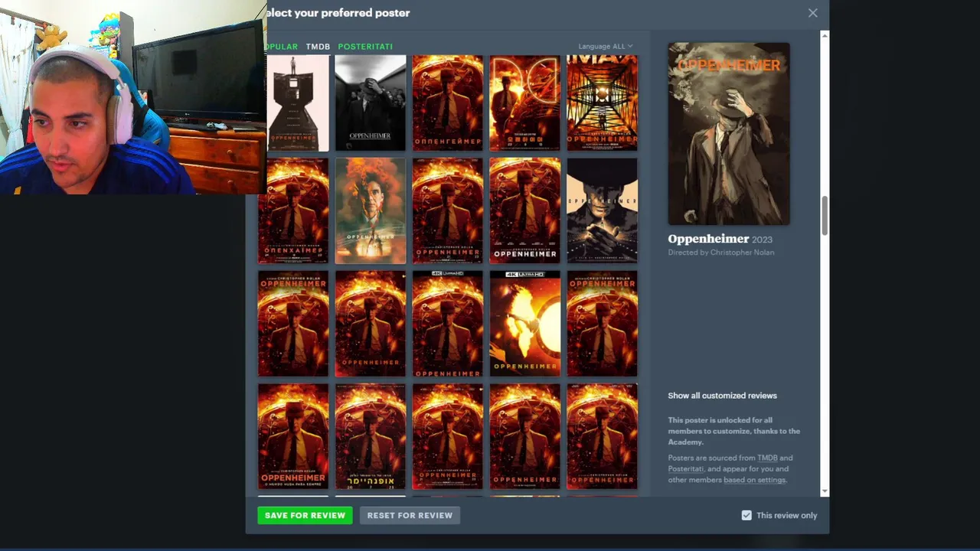Screen dimensions: 980x551
Task: Click the dialog's vertical scrollbar thumb
Action: (825, 217)
